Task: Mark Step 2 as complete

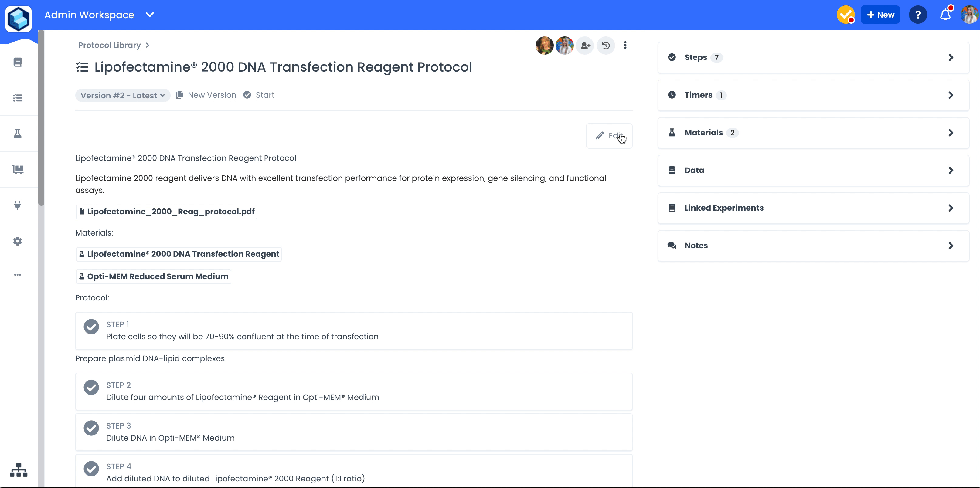Action: (x=91, y=387)
